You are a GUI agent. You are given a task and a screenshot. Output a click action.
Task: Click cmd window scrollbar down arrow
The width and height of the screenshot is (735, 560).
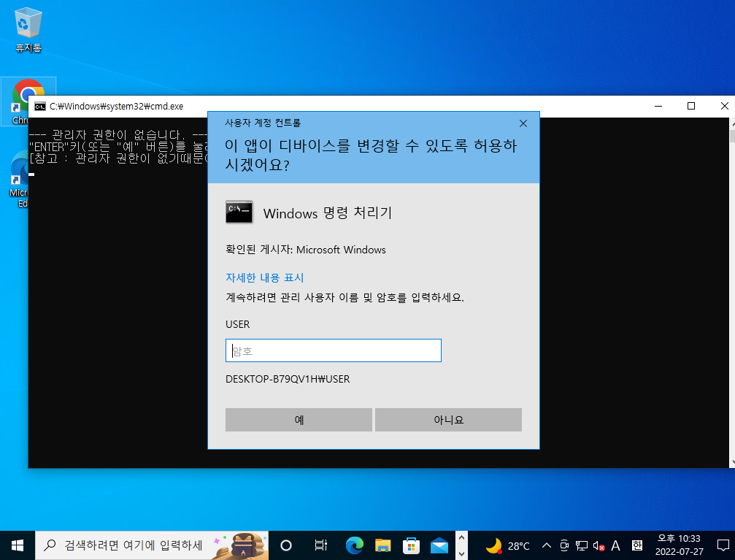point(732,462)
